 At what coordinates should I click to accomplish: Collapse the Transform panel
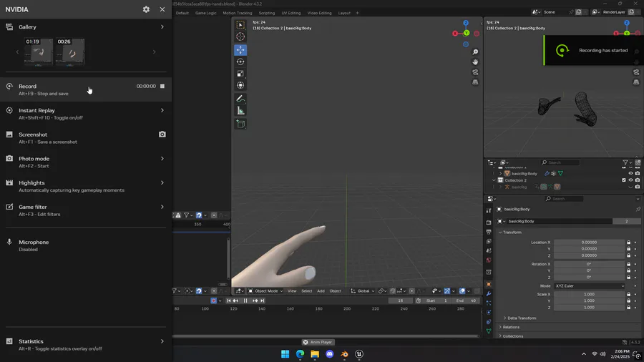coord(510,233)
